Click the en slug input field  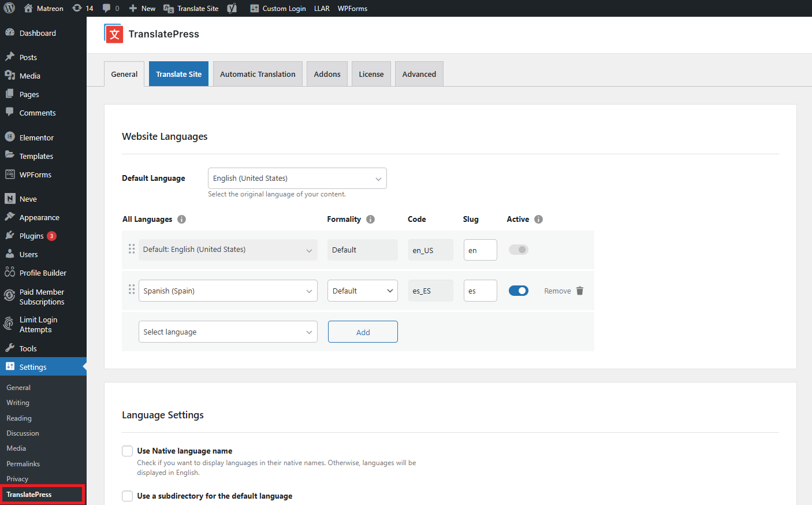pyautogui.click(x=481, y=250)
